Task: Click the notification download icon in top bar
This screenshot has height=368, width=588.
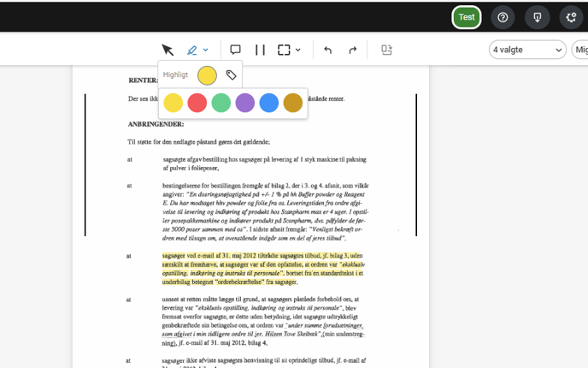Action: coord(537,17)
